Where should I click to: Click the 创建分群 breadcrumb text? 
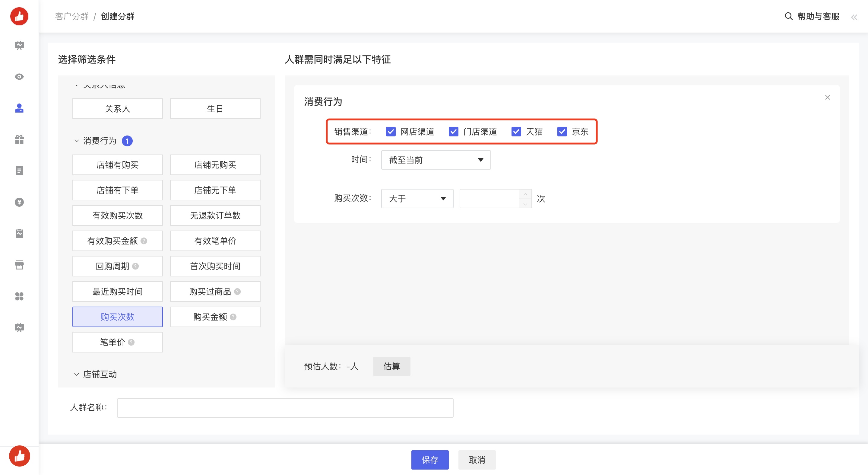click(x=117, y=16)
